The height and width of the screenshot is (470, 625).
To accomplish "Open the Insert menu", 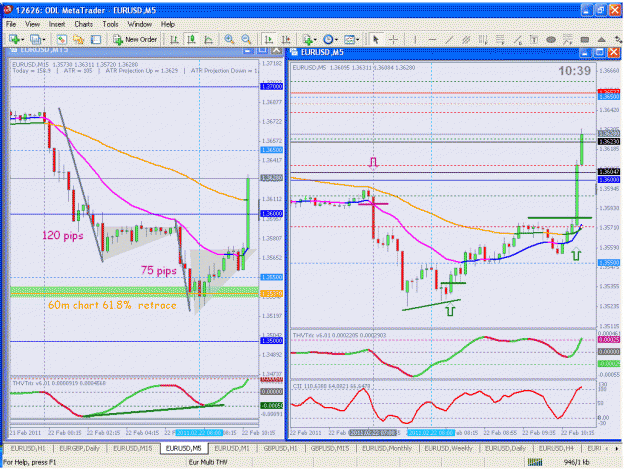I will pyautogui.click(x=57, y=24).
